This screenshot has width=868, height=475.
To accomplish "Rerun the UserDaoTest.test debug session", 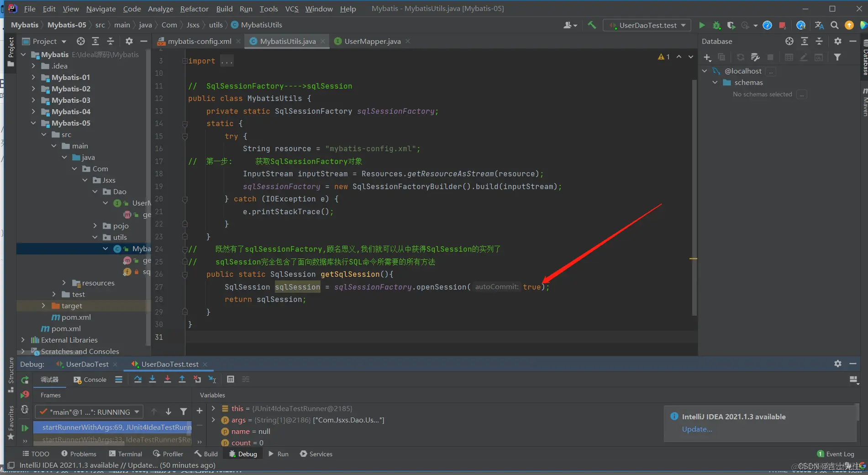I will (25, 380).
